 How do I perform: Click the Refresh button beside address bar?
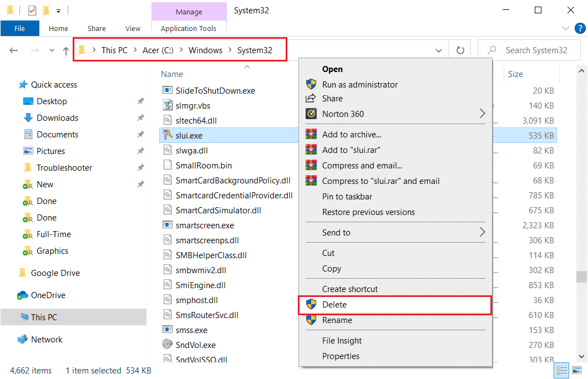tap(460, 50)
